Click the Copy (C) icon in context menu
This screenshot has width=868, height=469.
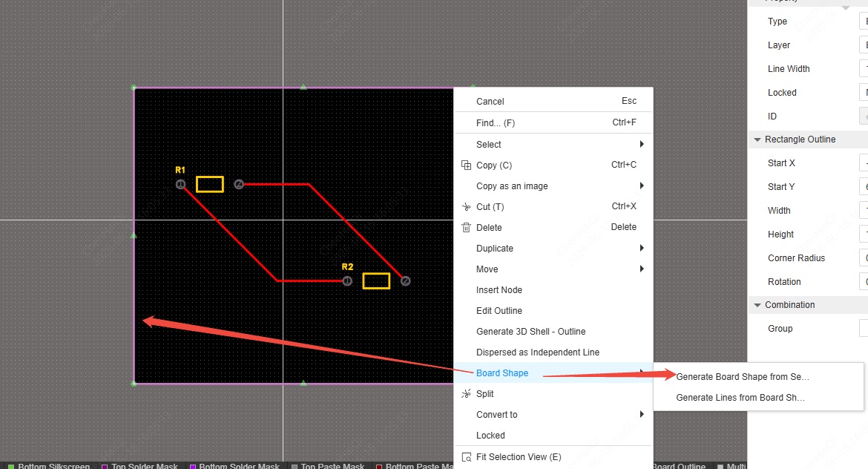(466, 165)
